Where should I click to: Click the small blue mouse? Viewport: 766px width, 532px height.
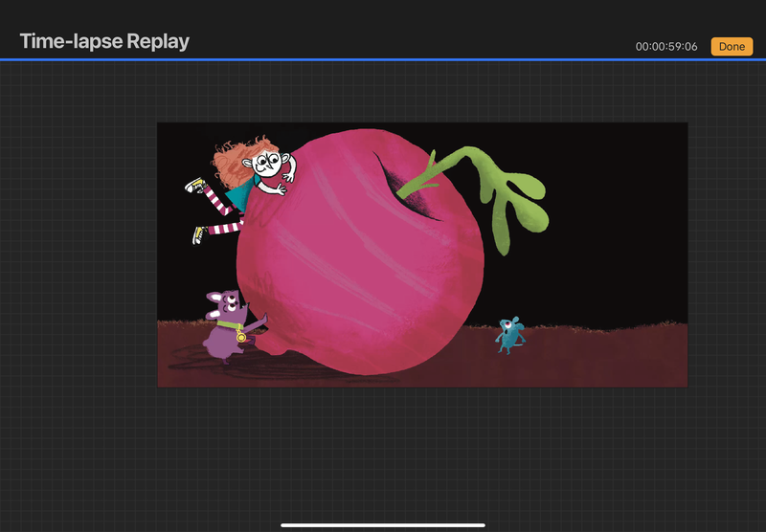click(509, 335)
